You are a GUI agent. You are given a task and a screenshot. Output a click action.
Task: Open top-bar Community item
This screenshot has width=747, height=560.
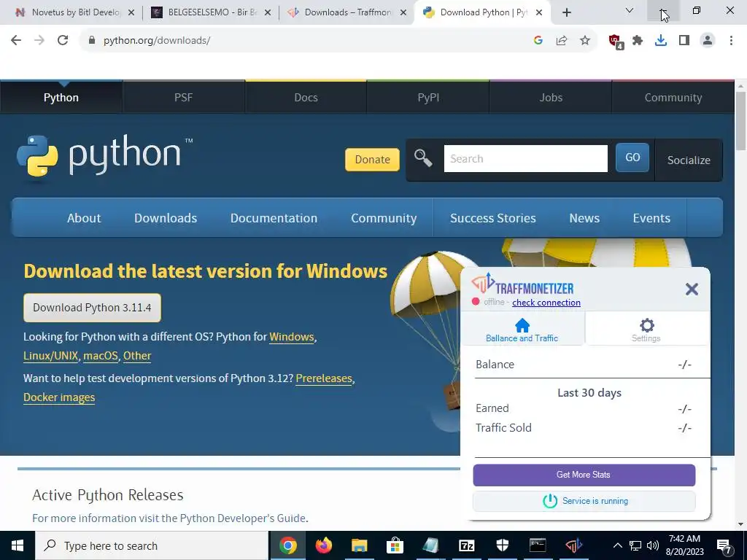point(673,98)
